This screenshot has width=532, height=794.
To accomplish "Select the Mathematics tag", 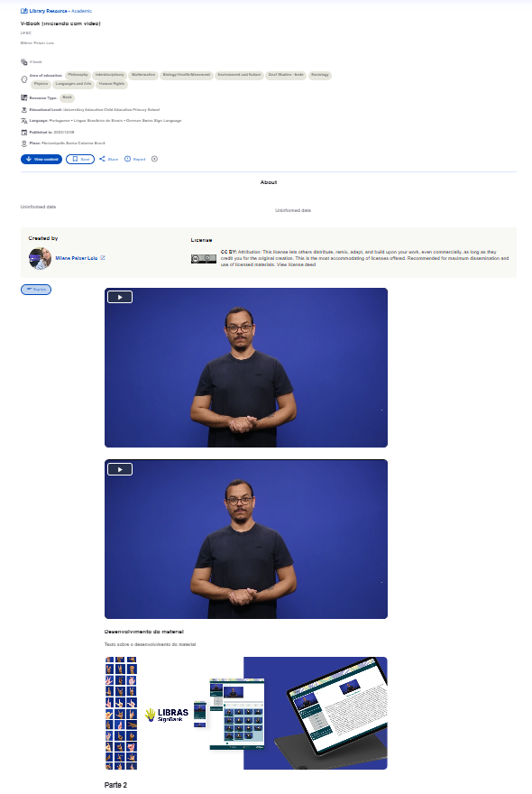I will tap(143, 75).
